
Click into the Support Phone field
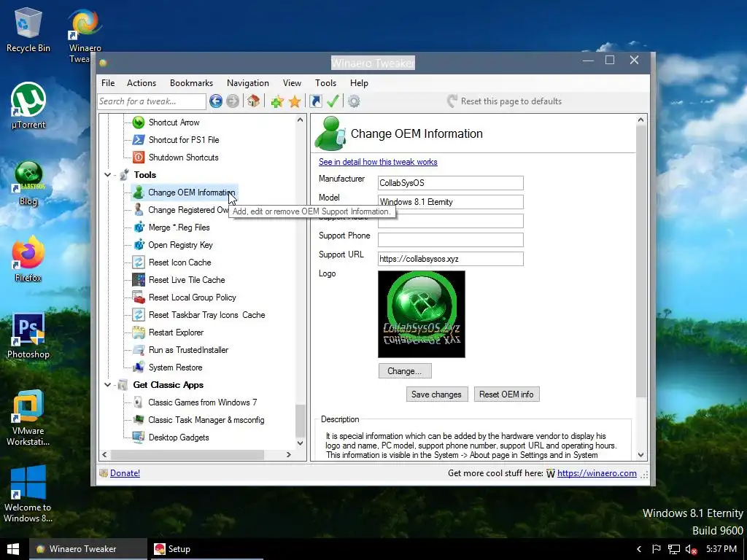pyautogui.click(x=451, y=240)
